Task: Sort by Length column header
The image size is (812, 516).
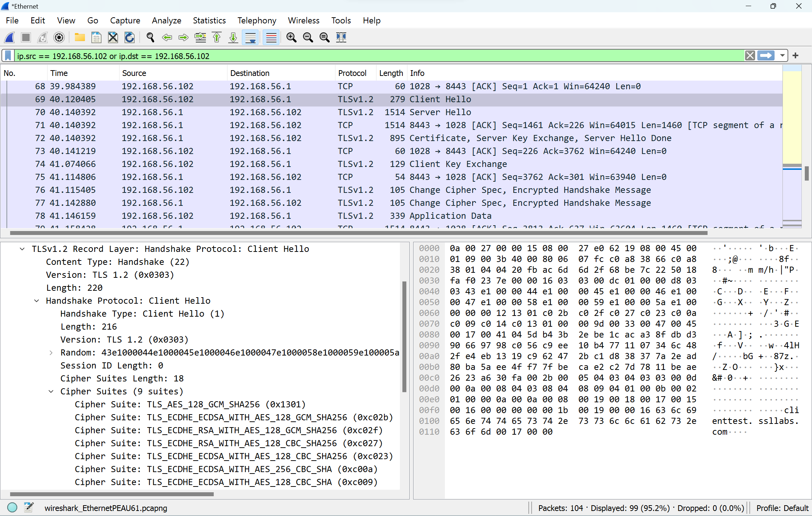Action: [x=392, y=73]
